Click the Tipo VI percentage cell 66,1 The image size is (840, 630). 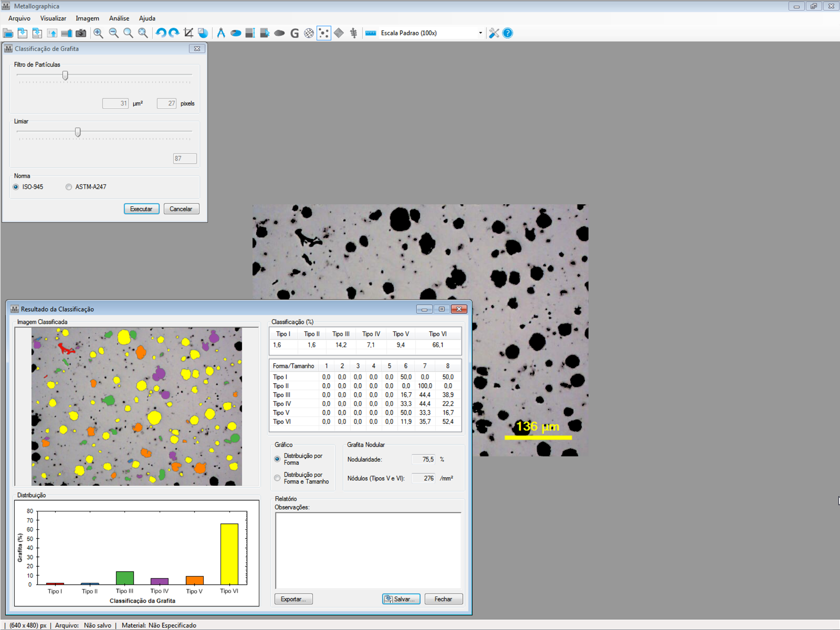coord(438,345)
